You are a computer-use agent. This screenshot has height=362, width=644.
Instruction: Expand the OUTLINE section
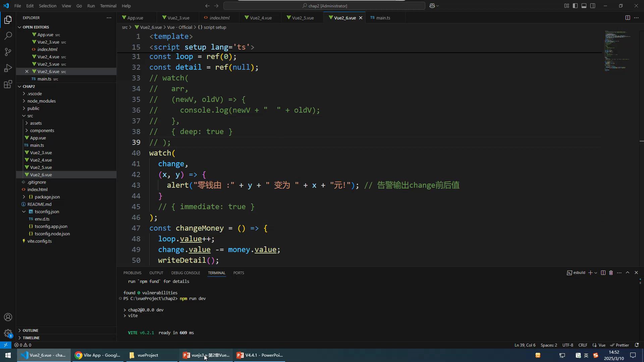[30, 330]
